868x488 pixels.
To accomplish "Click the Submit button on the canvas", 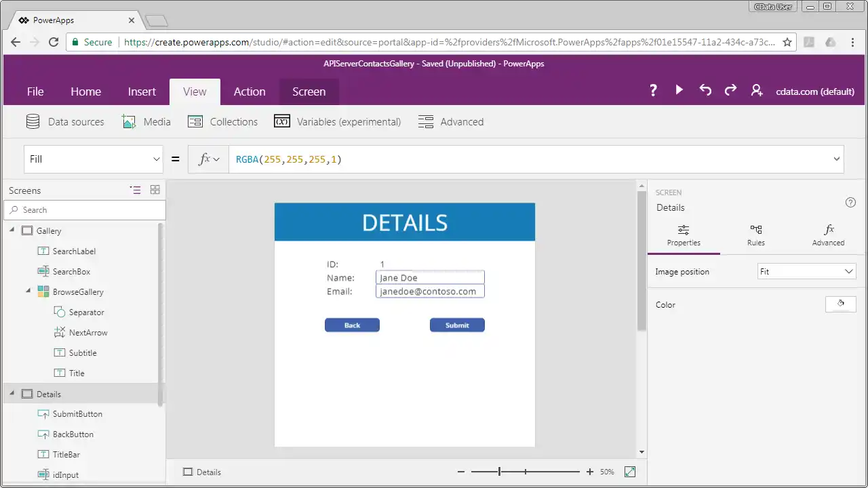I will (456, 325).
